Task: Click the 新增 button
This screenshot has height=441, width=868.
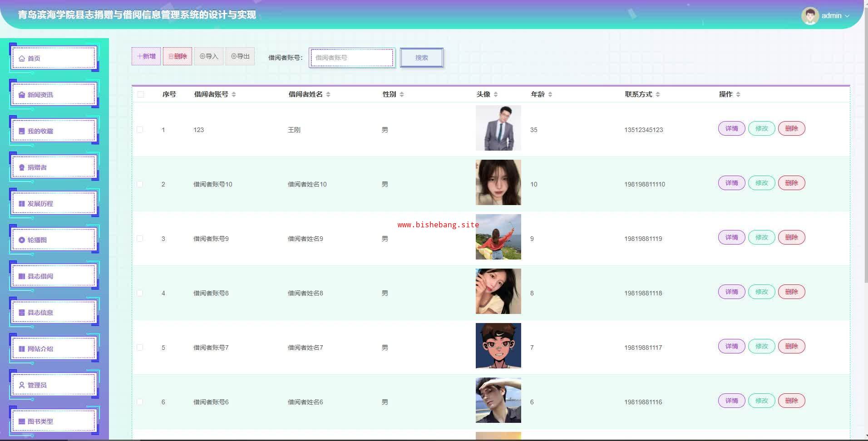Action: [146, 56]
